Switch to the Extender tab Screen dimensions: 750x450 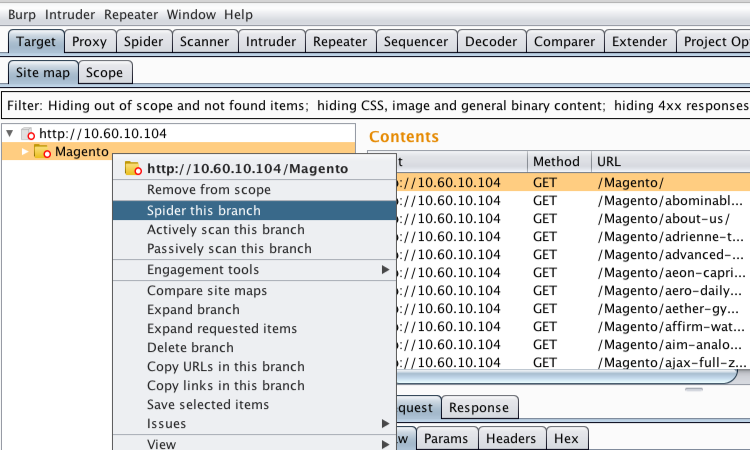[640, 42]
